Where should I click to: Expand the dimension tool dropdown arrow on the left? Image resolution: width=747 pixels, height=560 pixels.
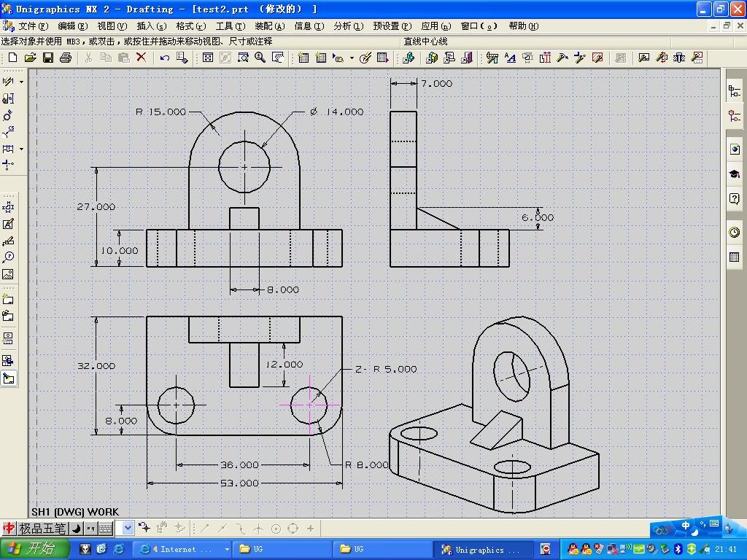click(21, 82)
